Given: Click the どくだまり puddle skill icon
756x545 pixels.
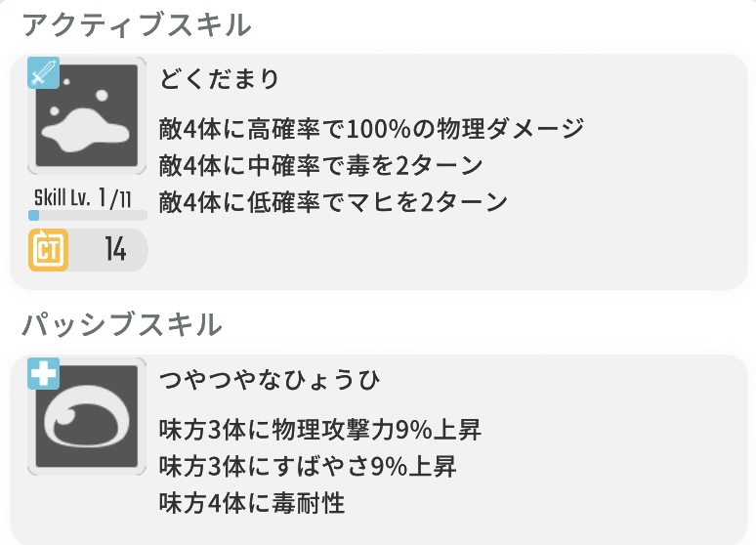Looking at the screenshot, I should 87,116.
